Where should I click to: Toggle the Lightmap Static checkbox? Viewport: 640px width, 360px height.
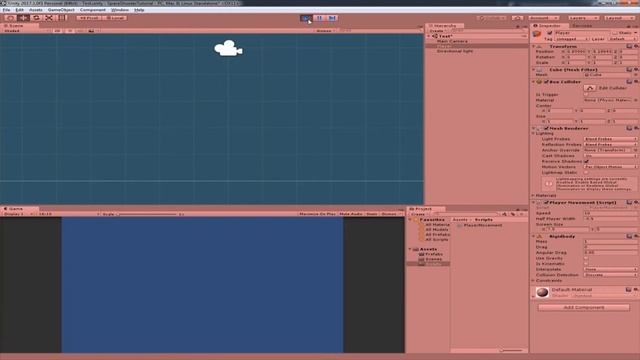(587, 173)
